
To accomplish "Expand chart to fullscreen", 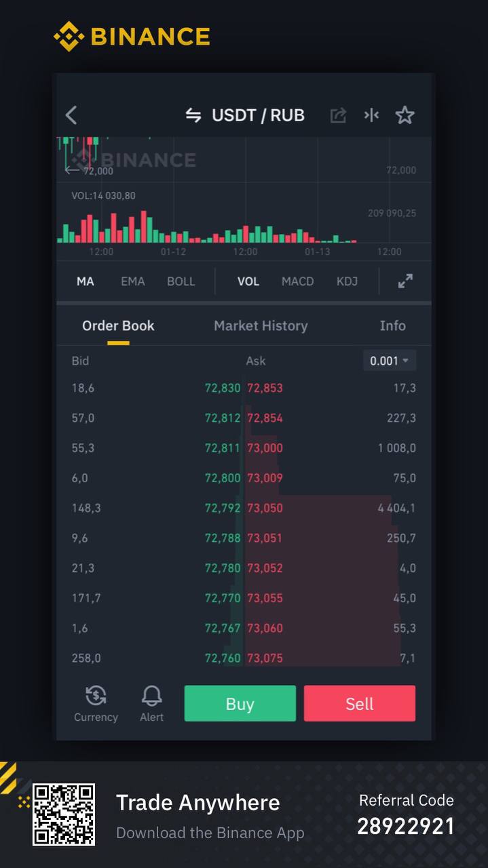I will [405, 281].
